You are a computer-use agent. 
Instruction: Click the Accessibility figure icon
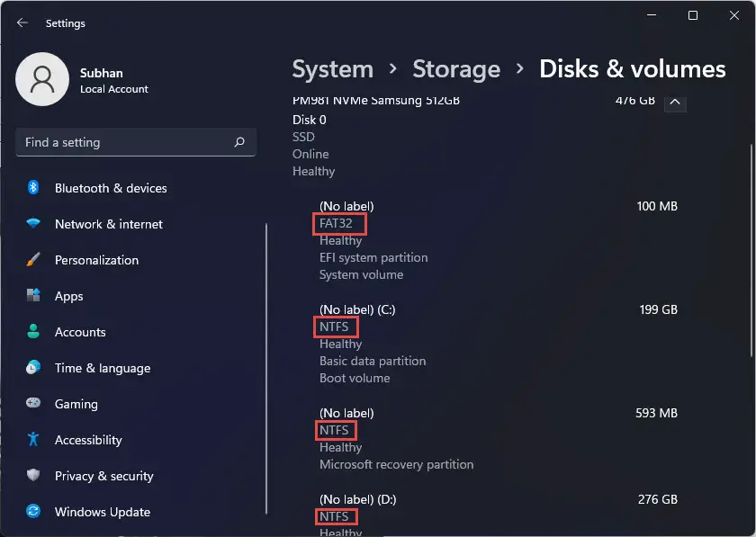click(x=33, y=439)
